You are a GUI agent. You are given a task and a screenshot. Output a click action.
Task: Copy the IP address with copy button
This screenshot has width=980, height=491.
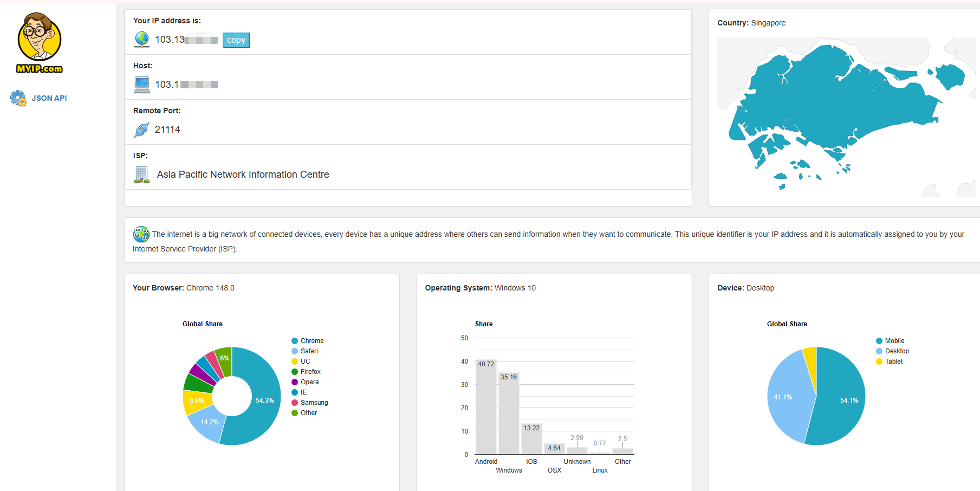click(236, 40)
